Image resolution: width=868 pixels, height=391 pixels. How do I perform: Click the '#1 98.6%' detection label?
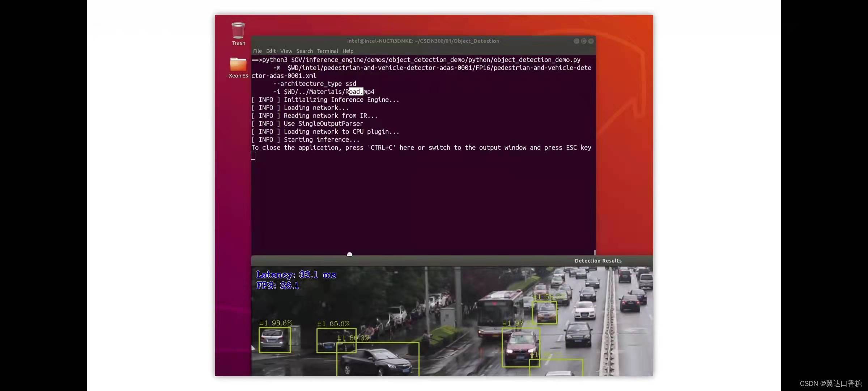point(276,323)
